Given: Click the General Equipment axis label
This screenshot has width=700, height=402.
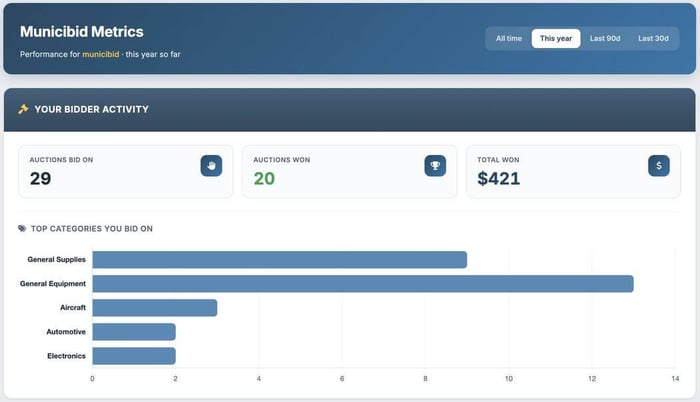Looking at the screenshot, I should [53, 284].
